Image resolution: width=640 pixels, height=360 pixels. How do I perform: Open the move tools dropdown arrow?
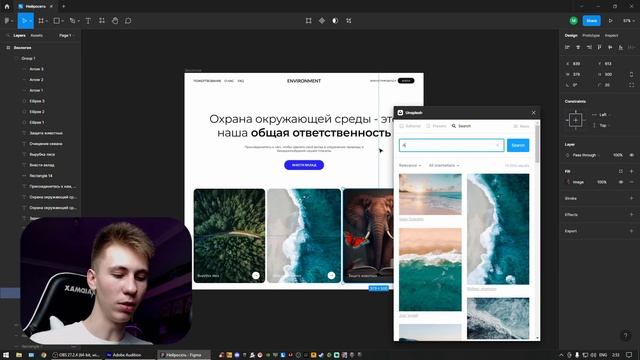click(x=31, y=21)
